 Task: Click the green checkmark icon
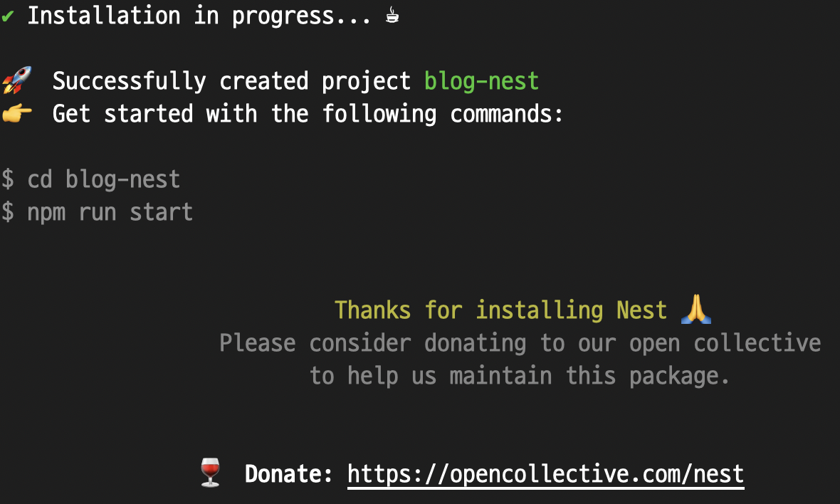[8, 16]
